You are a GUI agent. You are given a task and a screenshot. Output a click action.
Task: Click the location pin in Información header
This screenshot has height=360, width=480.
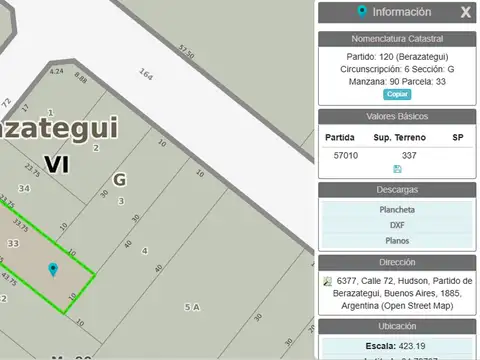362,12
